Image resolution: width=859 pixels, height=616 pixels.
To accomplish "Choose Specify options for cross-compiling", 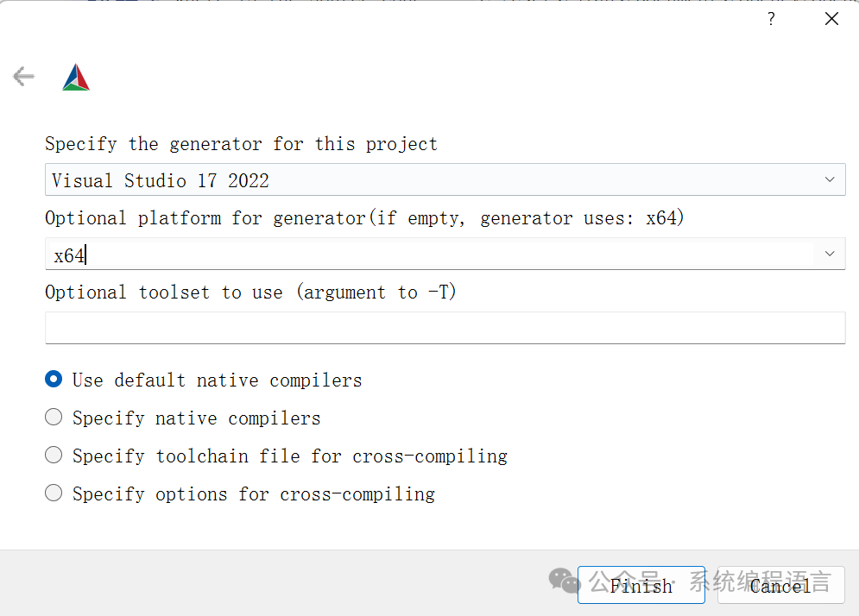I will pos(54,493).
